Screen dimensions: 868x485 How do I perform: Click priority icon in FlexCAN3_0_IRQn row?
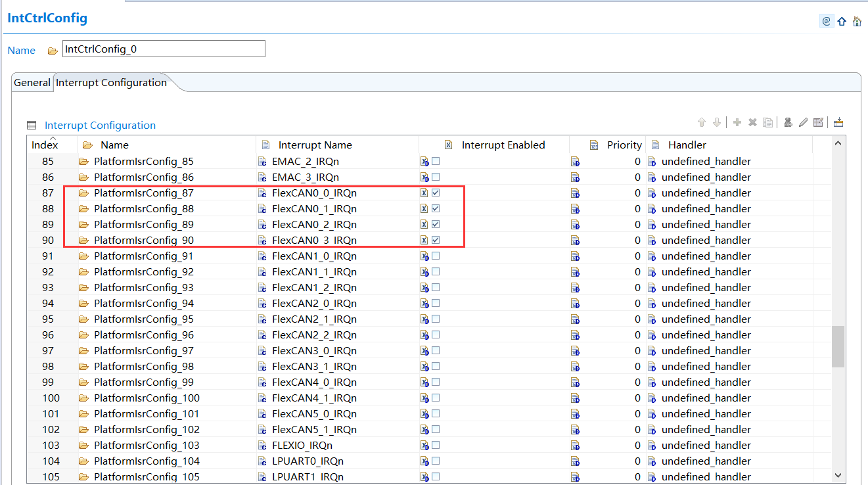(x=575, y=351)
